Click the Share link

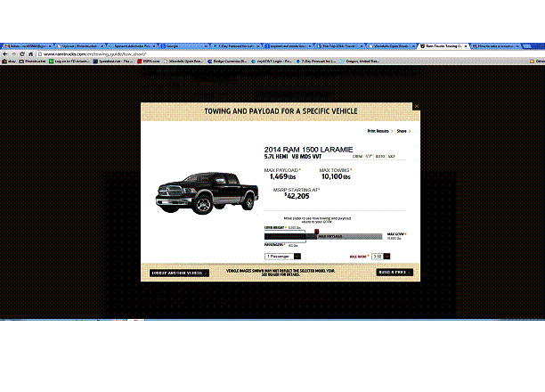tap(404, 131)
